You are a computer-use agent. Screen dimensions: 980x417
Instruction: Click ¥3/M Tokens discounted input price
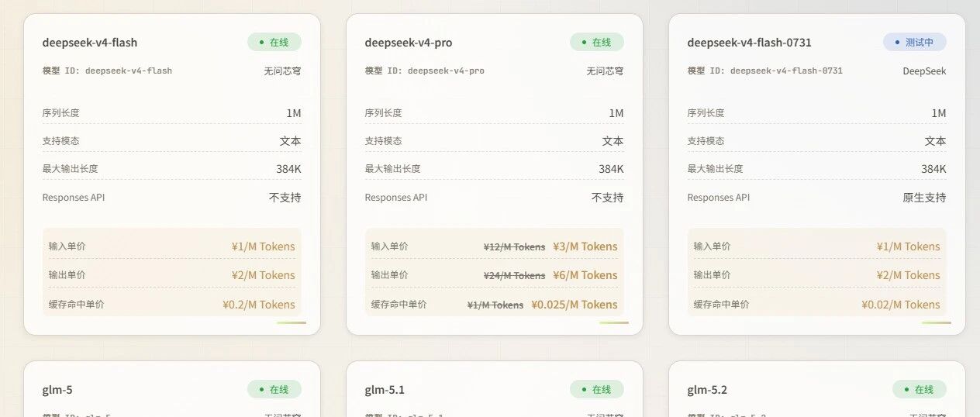[x=585, y=246]
